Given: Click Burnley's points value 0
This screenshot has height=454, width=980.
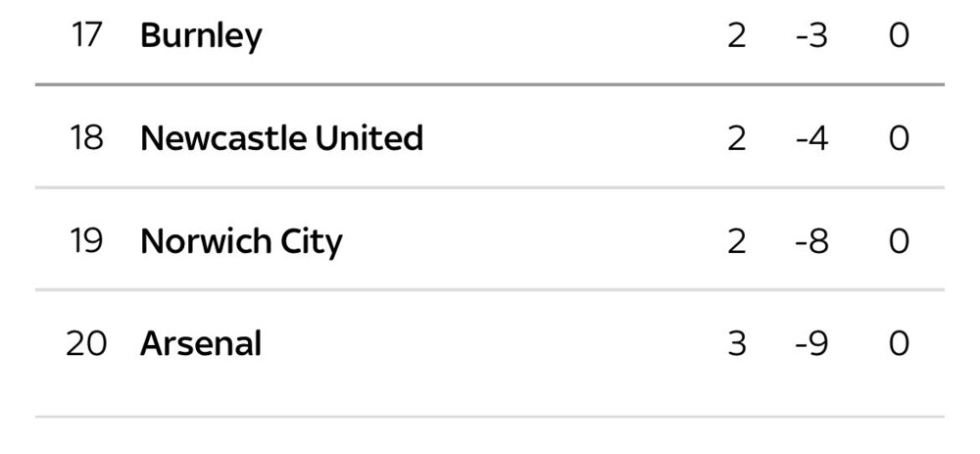Looking at the screenshot, I should [900, 35].
